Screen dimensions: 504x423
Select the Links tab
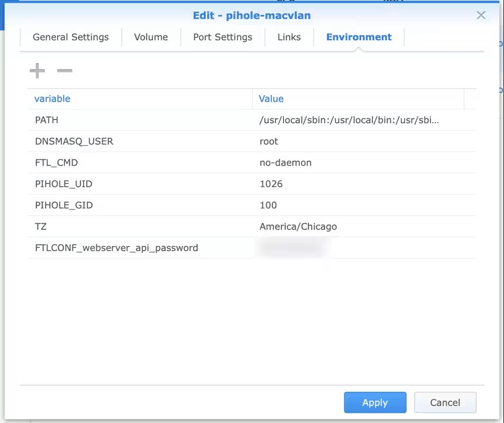click(289, 37)
